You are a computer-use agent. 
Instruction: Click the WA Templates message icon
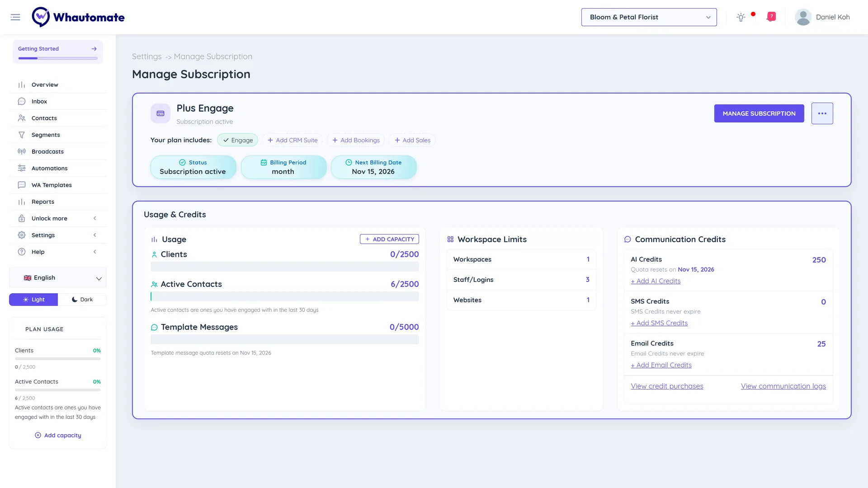click(22, 185)
